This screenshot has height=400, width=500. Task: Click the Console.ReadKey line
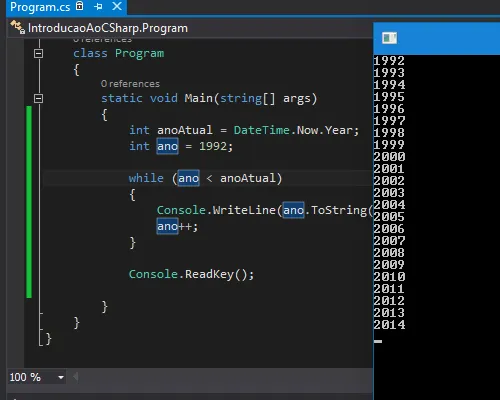click(x=191, y=274)
